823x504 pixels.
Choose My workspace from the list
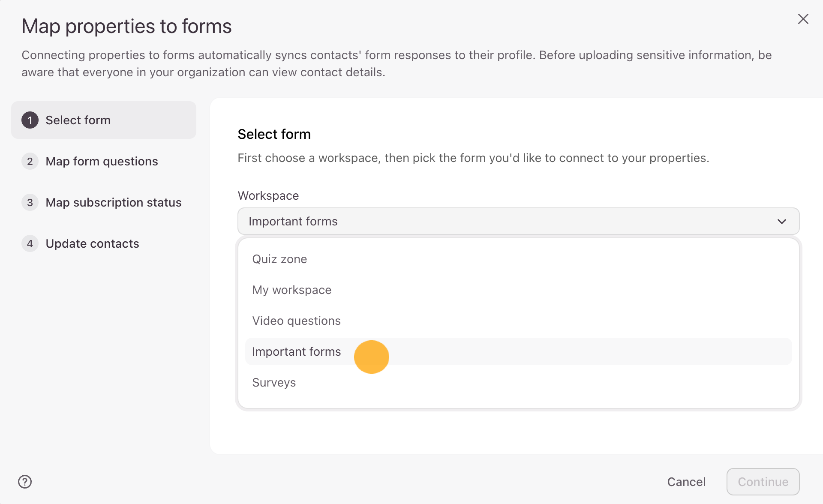point(291,290)
